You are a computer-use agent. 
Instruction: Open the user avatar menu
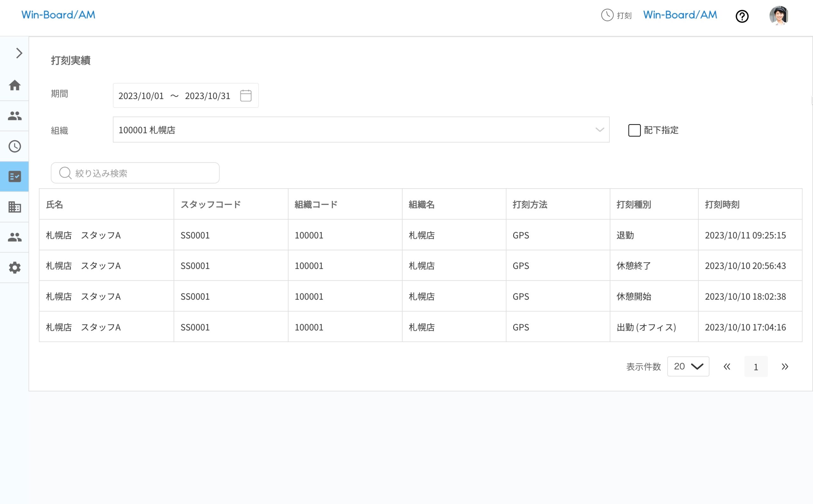click(779, 16)
